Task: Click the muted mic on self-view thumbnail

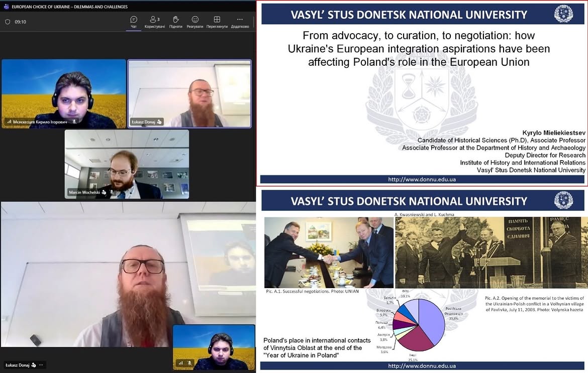Action: point(190,362)
